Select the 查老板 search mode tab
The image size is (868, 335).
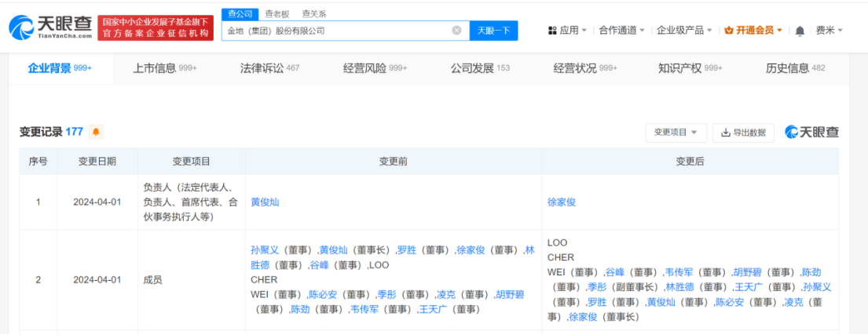click(275, 13)
